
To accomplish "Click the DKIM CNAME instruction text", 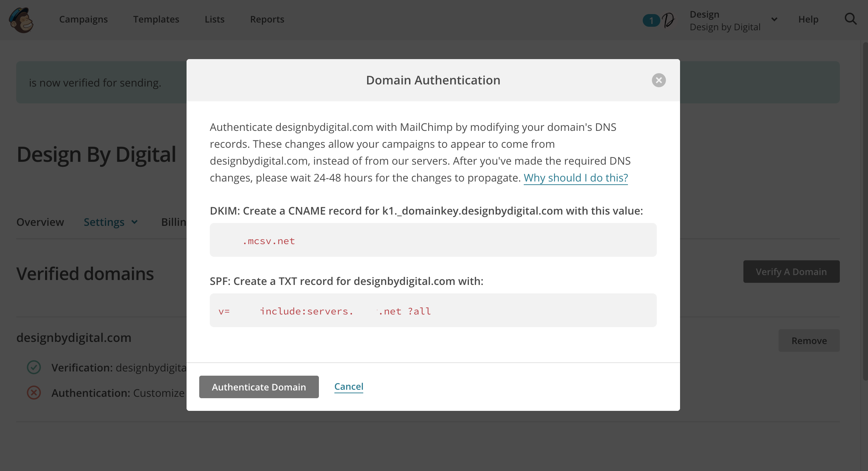I will (x=426, y=211).
